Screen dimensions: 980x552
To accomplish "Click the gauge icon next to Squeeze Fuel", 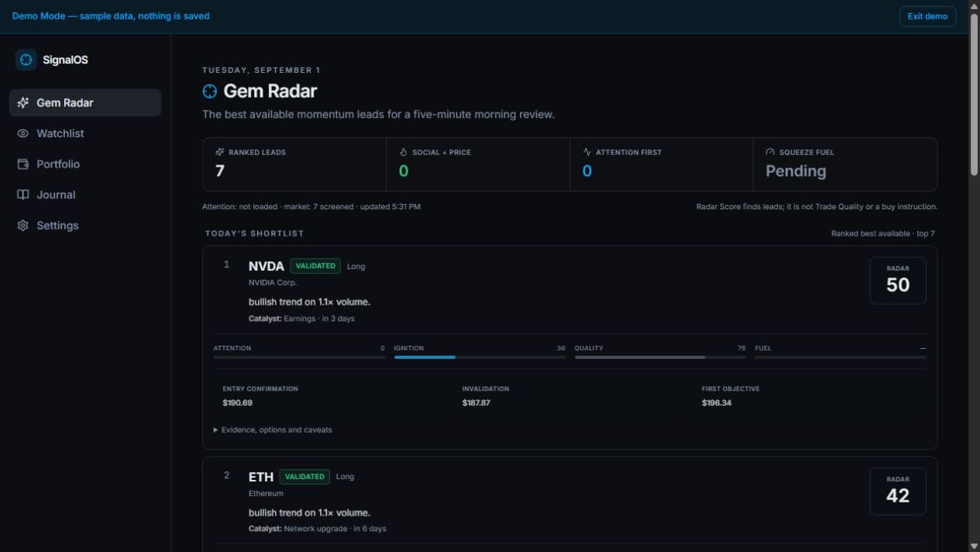I will [x=770, y=152].
